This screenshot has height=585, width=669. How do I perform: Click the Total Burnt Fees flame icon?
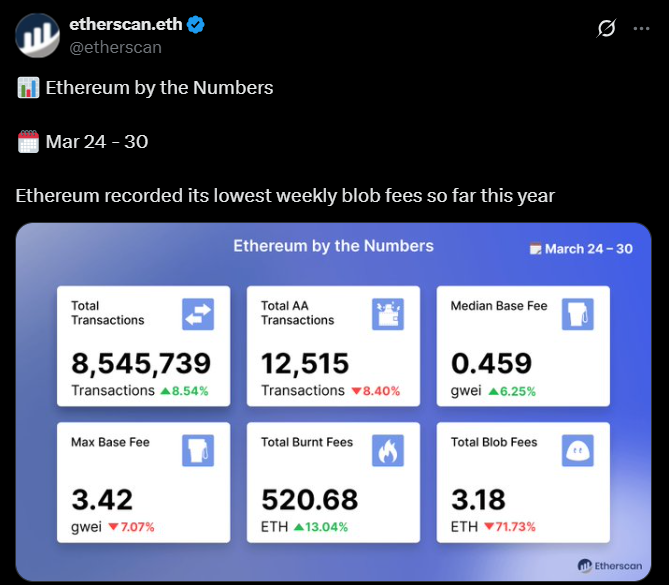[x=388, y=450]
